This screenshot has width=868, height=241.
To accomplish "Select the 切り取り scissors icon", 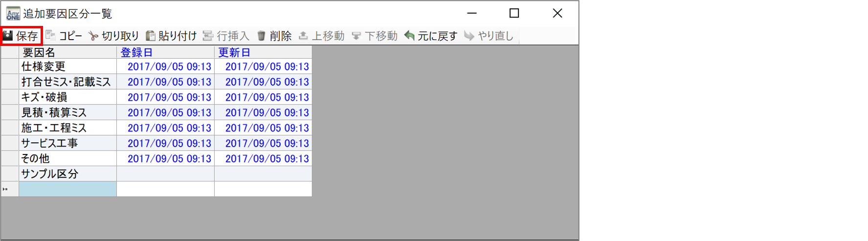I will [93, 36].
